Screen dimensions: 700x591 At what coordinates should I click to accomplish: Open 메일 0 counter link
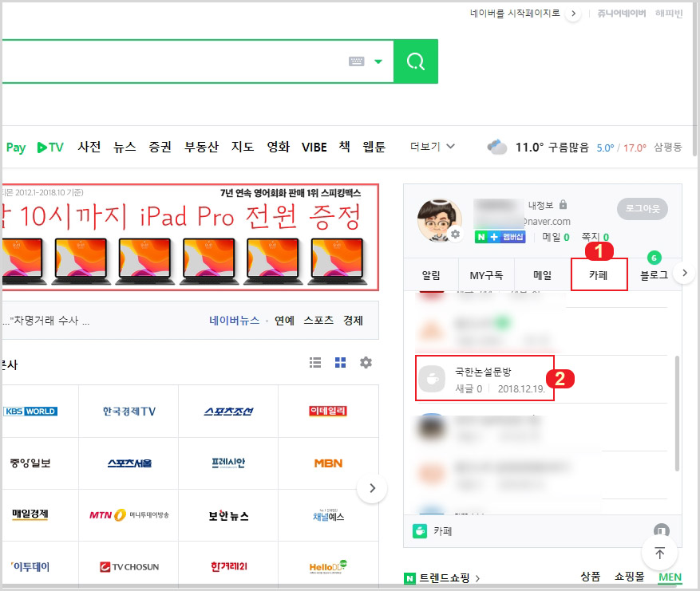pos(556,237)
